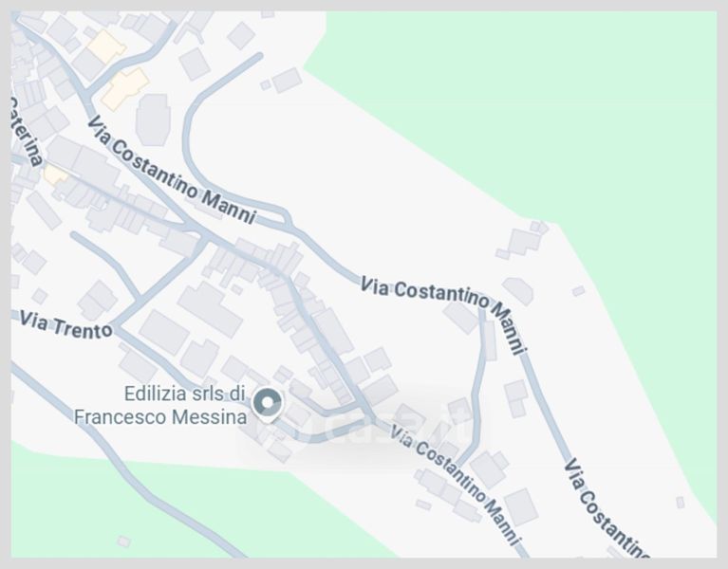Select the uppermost orange highlighted building
The image size is (728, 569).
(x=106, y=46)
